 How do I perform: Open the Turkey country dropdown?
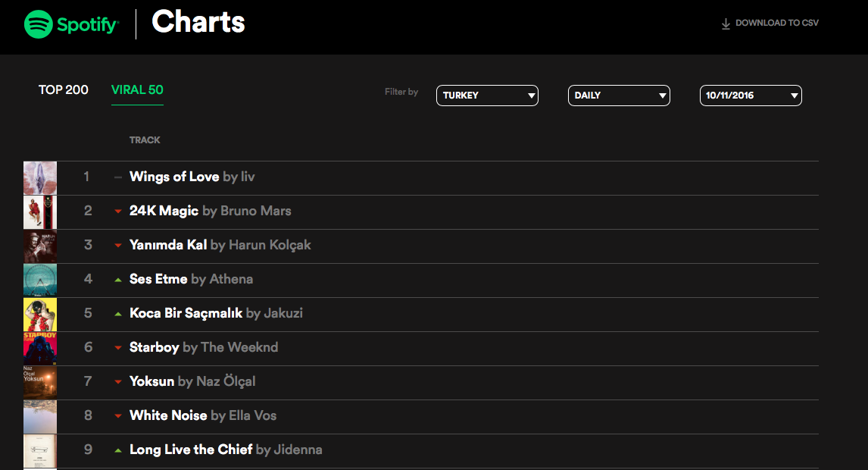click(x=487, y=96)
